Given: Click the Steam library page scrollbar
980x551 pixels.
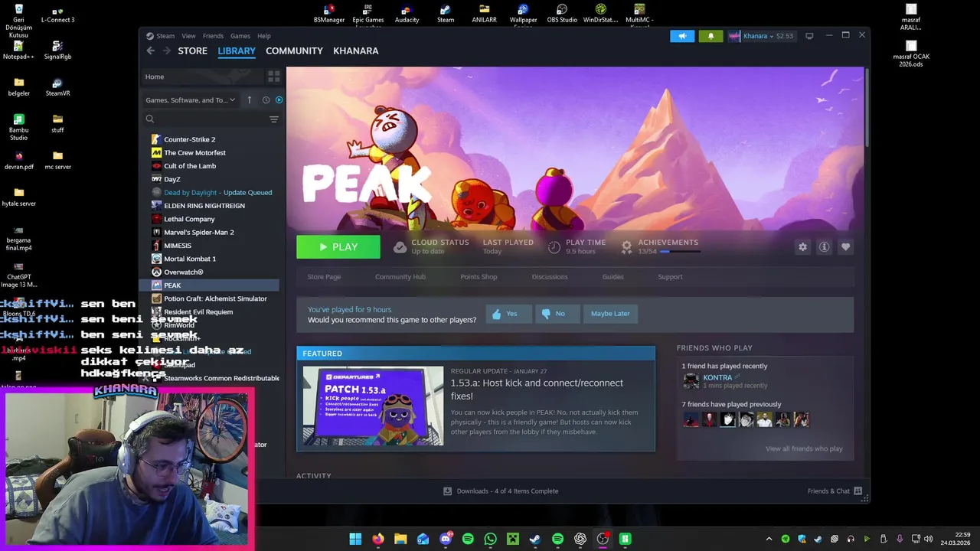Looking at the screenshot, I should click(867, 107).
